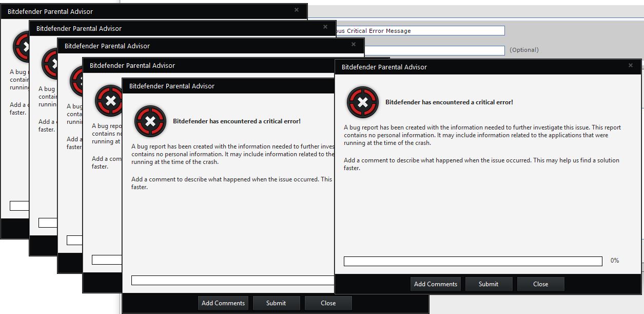Close the rearmost Bitdefender dialog via its X

(x=296, y=10)
